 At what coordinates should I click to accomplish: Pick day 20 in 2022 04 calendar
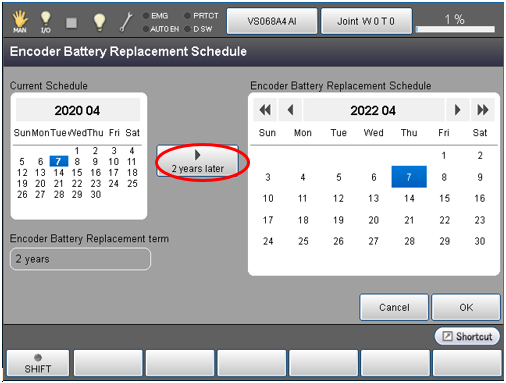(x=374, y=220)
